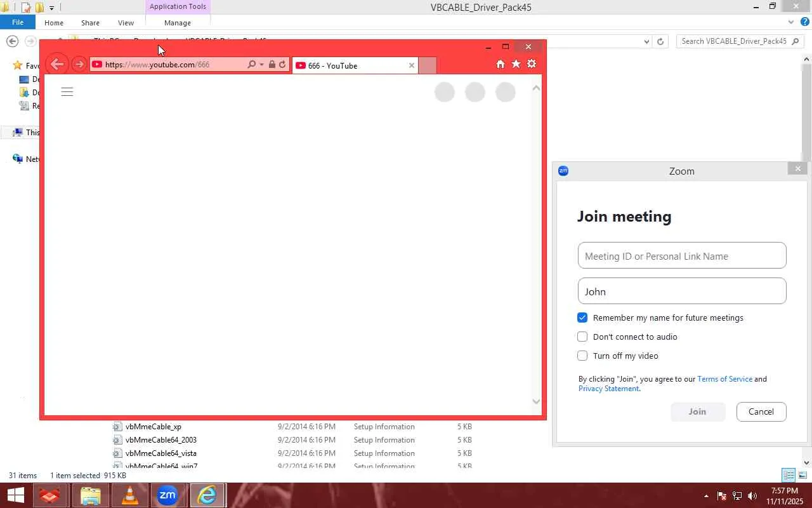Open Internet Explorer tools gear icon

[532, 64]
